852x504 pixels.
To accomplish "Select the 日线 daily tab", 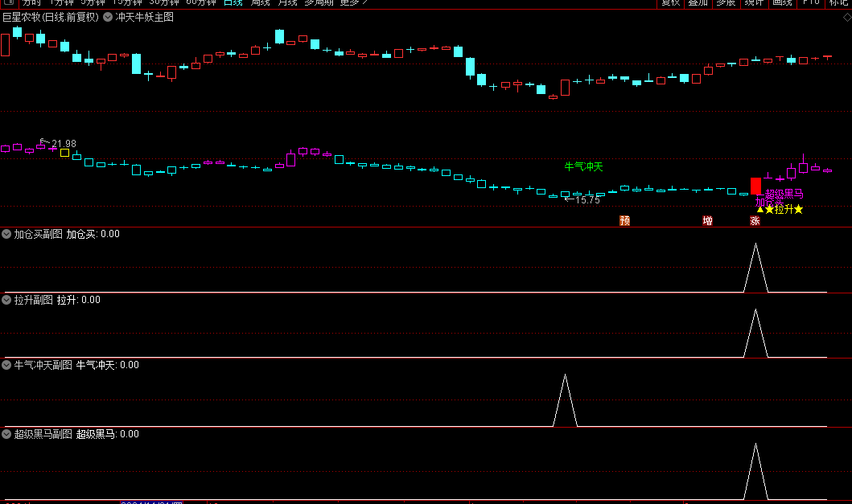I will coord(233,2).
